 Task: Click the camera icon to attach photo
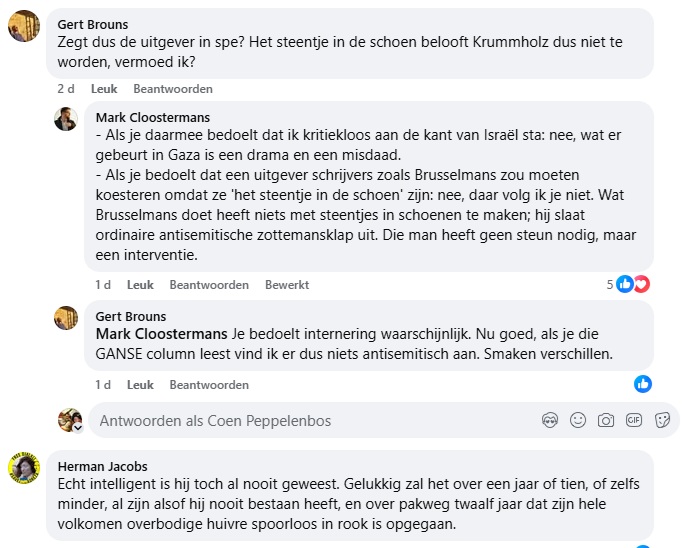(605, 420)
